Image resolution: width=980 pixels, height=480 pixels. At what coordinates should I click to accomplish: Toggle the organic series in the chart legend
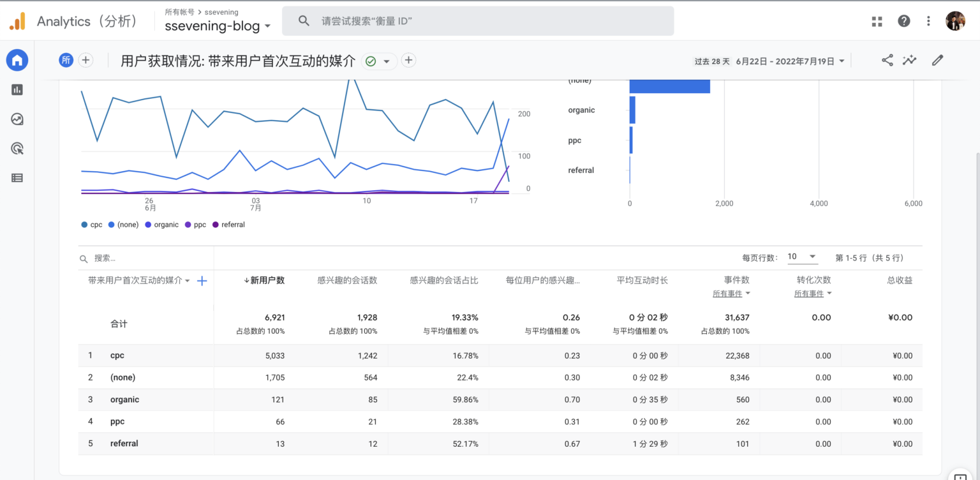coord(161,224)
